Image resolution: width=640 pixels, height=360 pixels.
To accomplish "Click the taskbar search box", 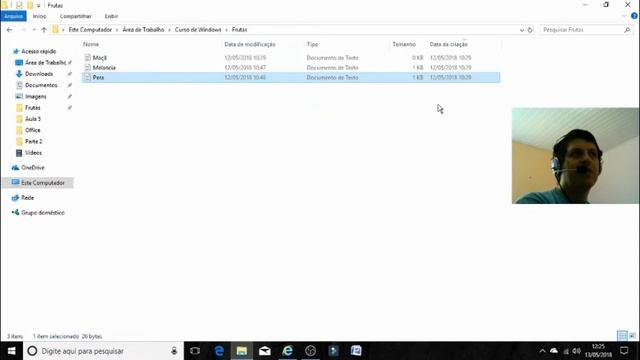I will [x=103, y=351].
